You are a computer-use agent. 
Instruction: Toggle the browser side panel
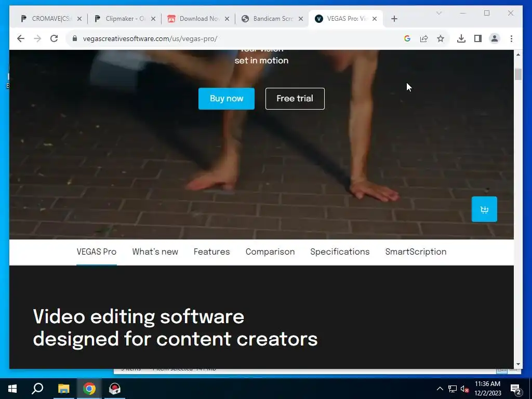478,38
